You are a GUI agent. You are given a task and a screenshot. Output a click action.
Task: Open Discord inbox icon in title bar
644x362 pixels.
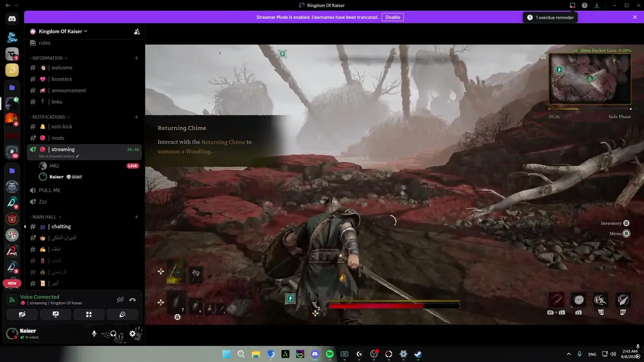click(573, 6)
